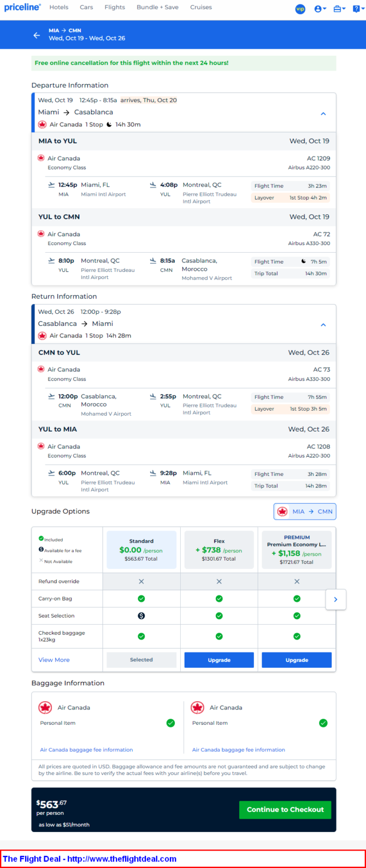Collapse the Departure Information details
The width and height of the screenshot is (366, 868).
323,114
